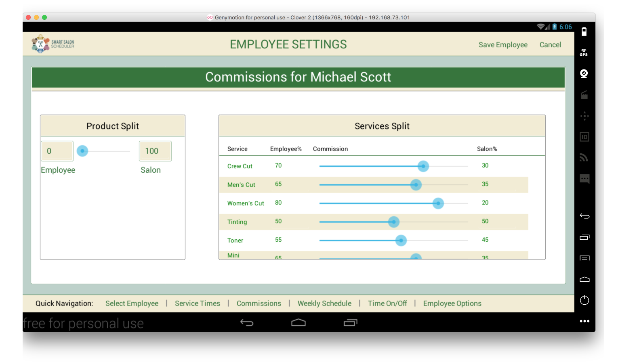Click Cancel in the header
Image resolution: width=618 pixels, height=364 pixels.
coord(550,45)
